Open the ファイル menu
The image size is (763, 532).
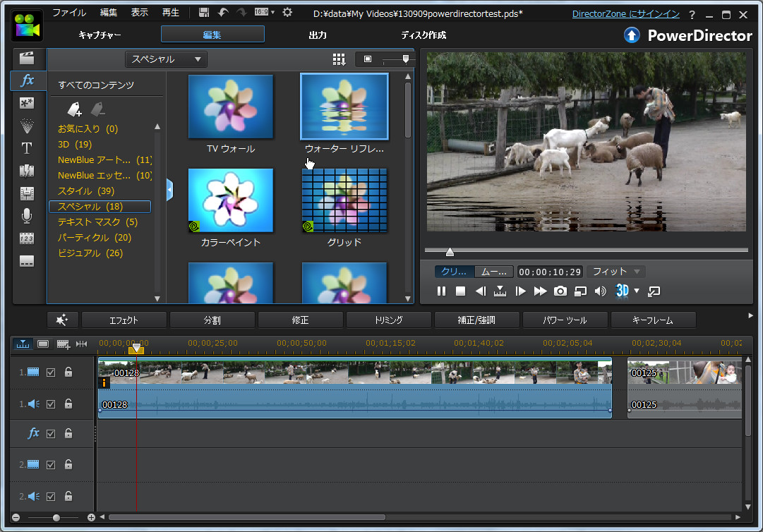pyautogui.click(x=69, y=13)
